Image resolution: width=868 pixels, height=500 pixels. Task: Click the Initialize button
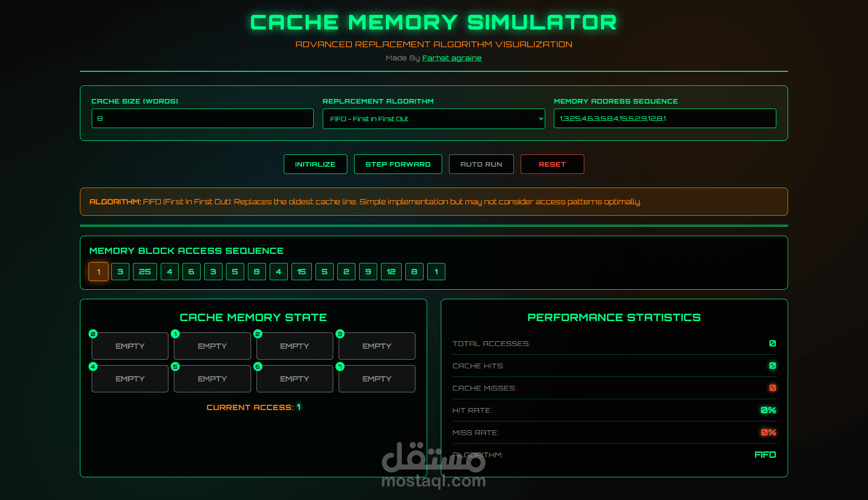click(x=315, y=164)
